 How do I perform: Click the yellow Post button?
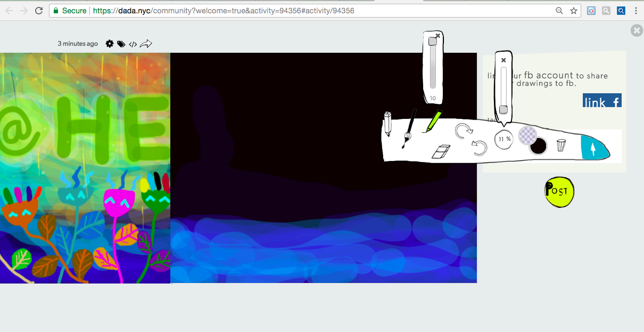[x=559, y=191]
